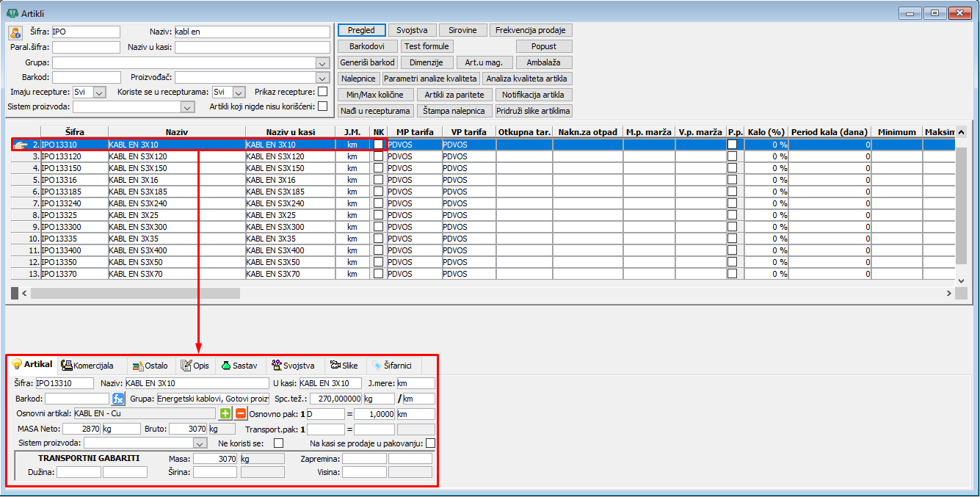
Task: Open the Sastav tab with flask icon
Action: pyautogui.click(x=239, y=366)
